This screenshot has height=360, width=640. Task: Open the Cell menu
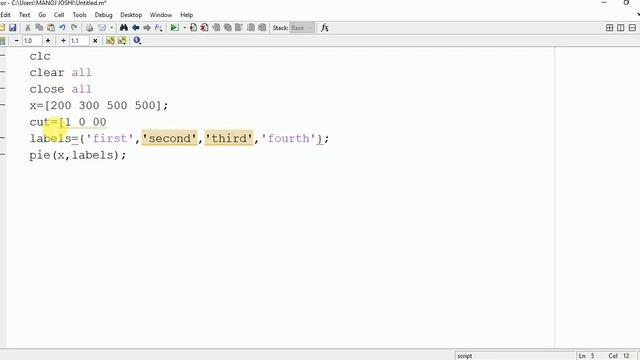tap(59, 15)
